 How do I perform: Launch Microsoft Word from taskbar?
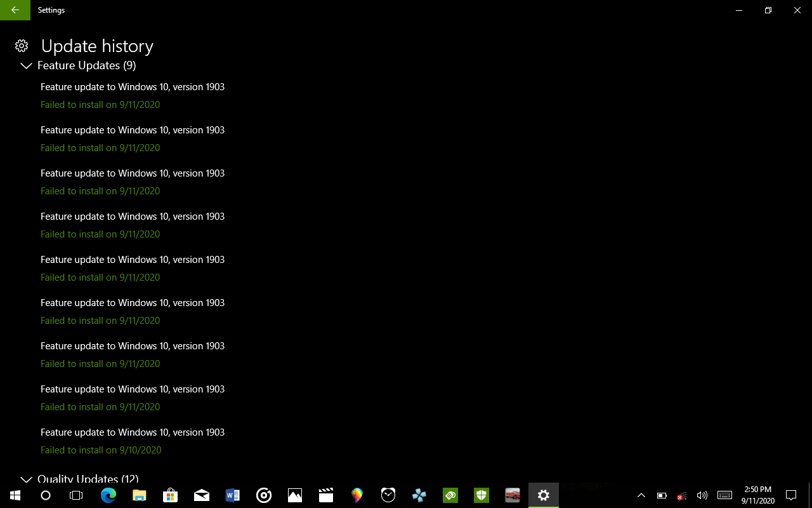[233, 495]
